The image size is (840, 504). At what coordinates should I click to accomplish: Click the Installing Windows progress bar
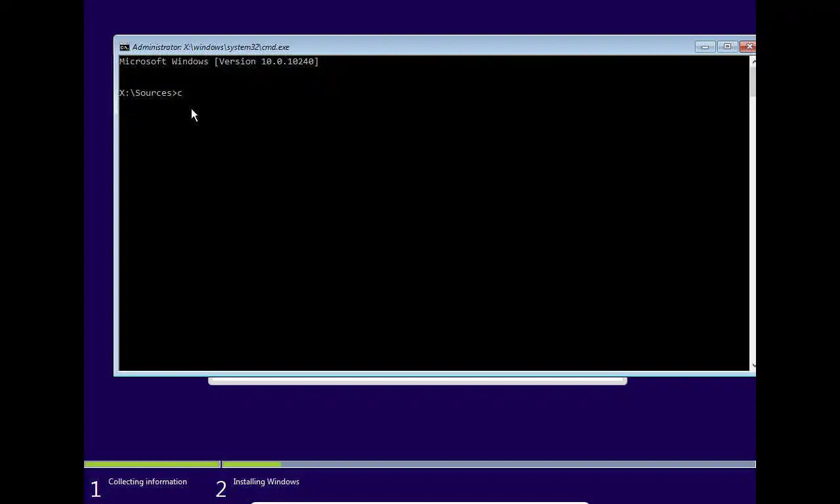[x=489, y=465]
